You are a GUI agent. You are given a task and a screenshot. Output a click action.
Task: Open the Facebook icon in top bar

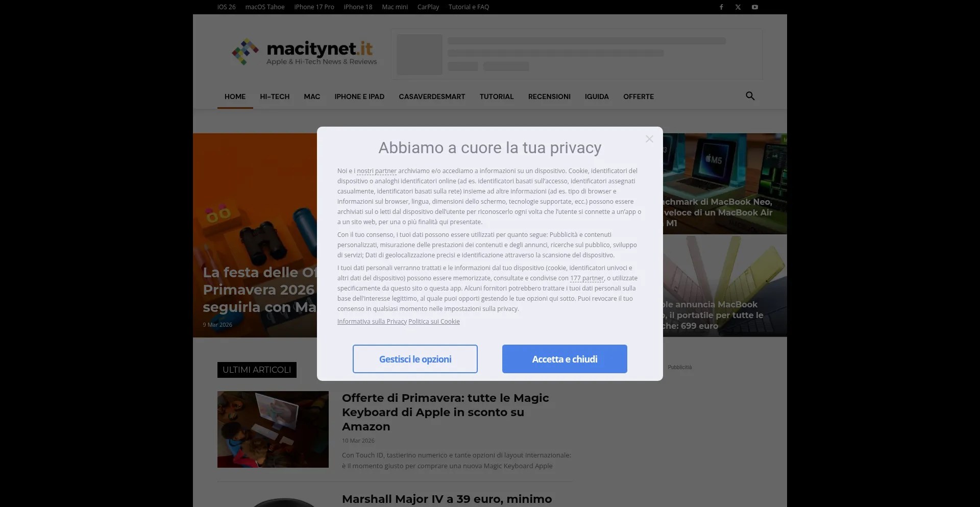pyautogui.click(x=721, y=7)
